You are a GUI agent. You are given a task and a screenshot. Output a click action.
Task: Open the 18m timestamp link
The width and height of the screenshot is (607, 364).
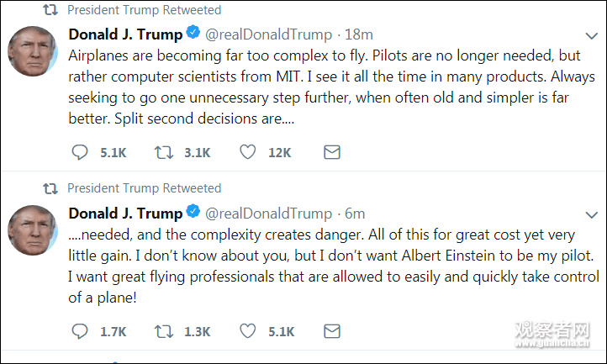click(x=360, y=35)
